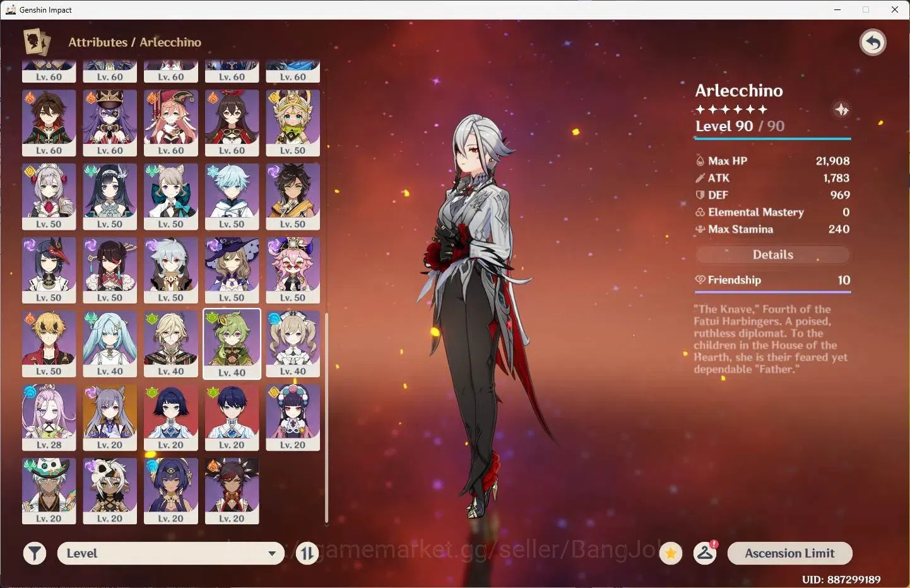Click the Max HP value 21,908
This screenshot has width=910, height=588.
(832, 161)
